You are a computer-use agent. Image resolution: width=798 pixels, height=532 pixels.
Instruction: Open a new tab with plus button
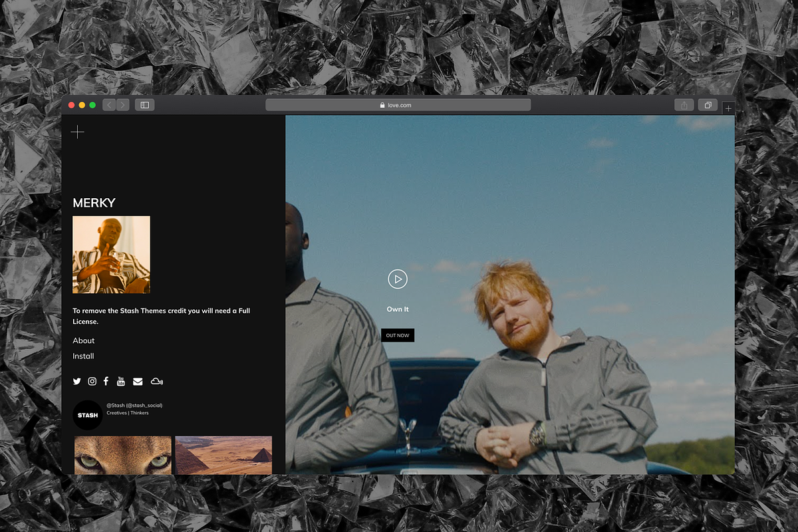tap(729, 108)
